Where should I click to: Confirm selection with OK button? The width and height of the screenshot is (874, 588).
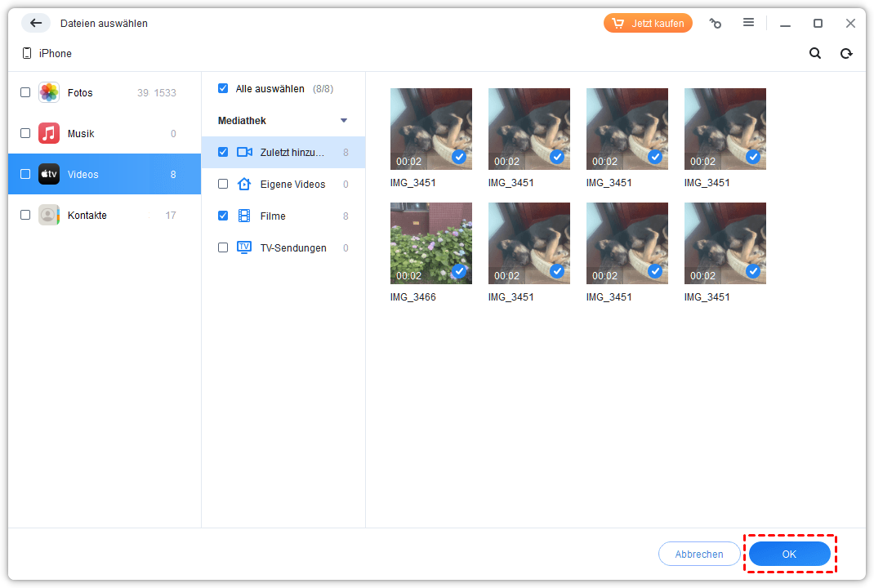click(x=789, y=554)
